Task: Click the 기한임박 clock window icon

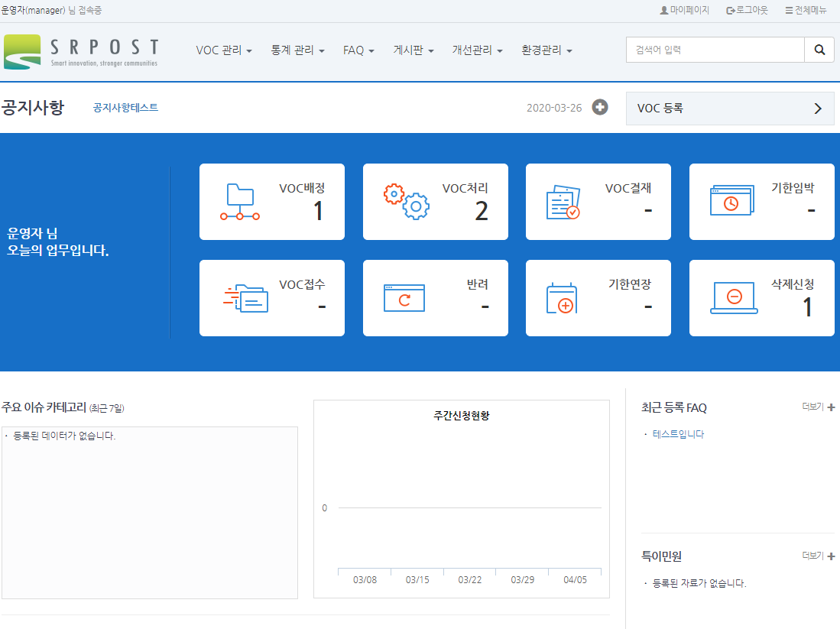Action: tap(732, 201)
